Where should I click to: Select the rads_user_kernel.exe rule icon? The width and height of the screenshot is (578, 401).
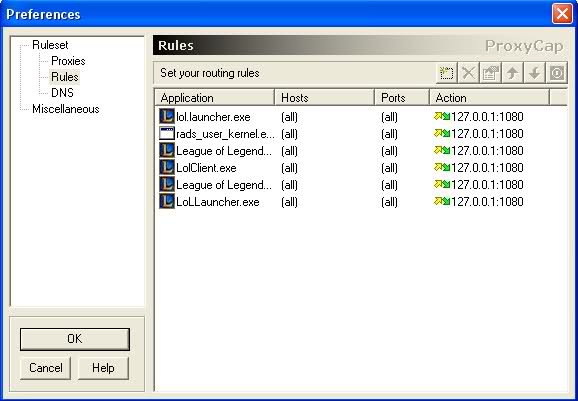(x=167, y=133)
